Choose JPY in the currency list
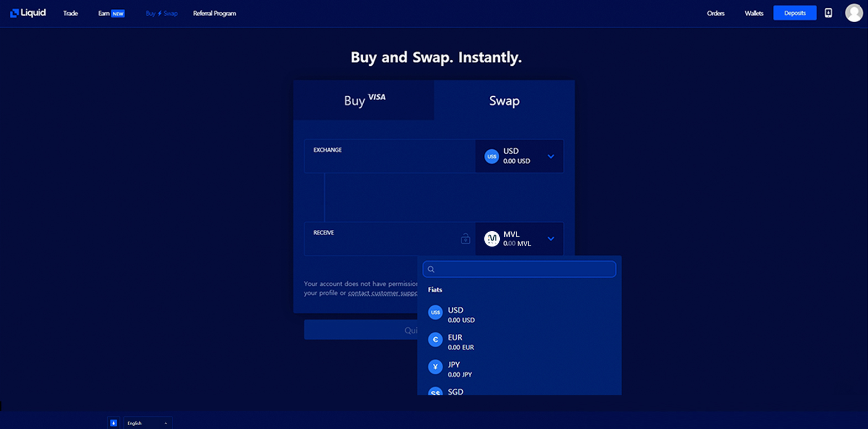 (x=519, y=369)
